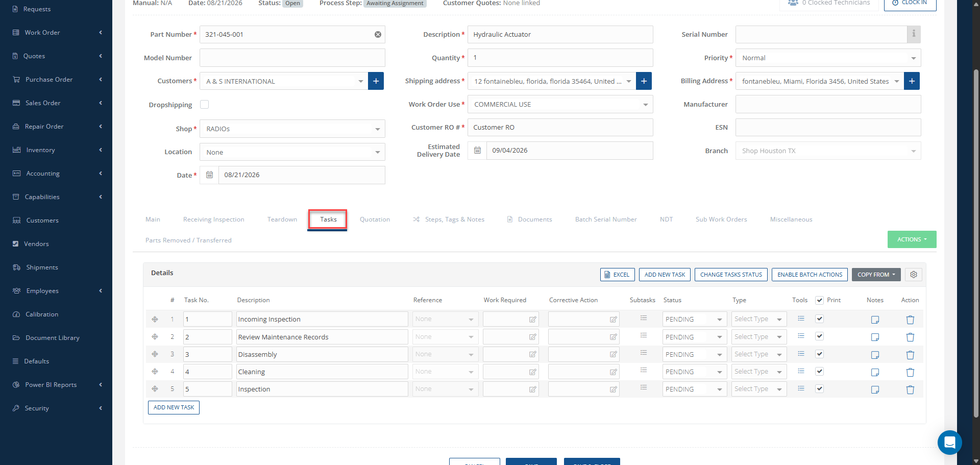The height and width of the screenshot is (465, 980).
Task: Uncheck Print for Inspection task
Action: tap(819, 388)
